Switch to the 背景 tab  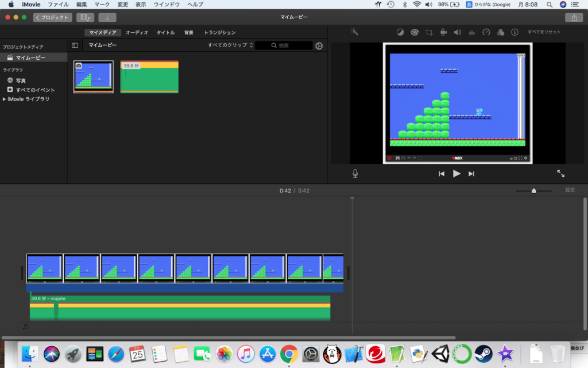(x=188, y=33)
